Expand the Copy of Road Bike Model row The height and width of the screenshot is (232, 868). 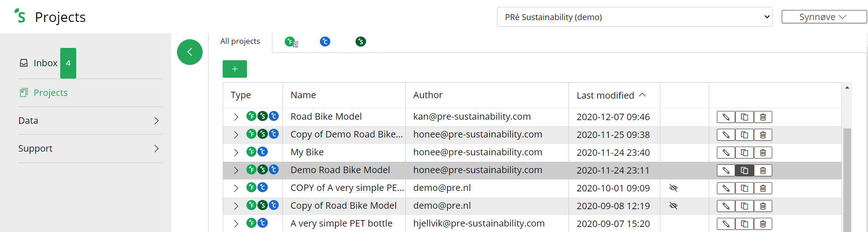tap(236, 206)
